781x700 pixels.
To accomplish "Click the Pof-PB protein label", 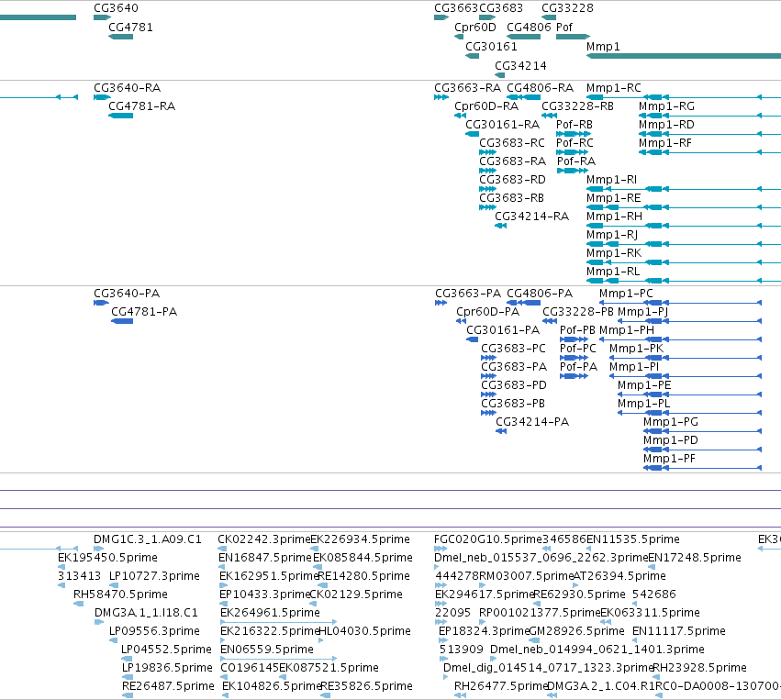I will [577, 330].
